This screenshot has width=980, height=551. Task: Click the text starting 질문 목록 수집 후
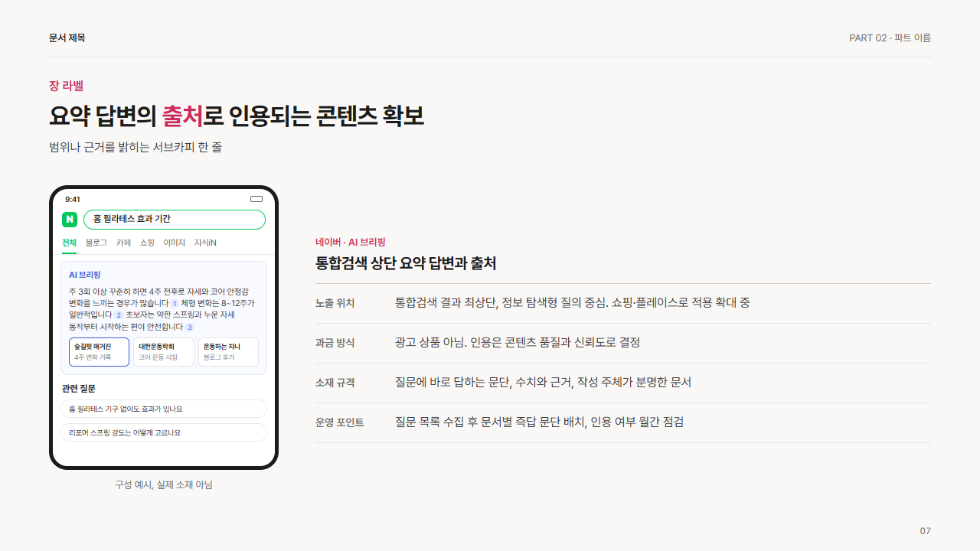pos(539,422)
